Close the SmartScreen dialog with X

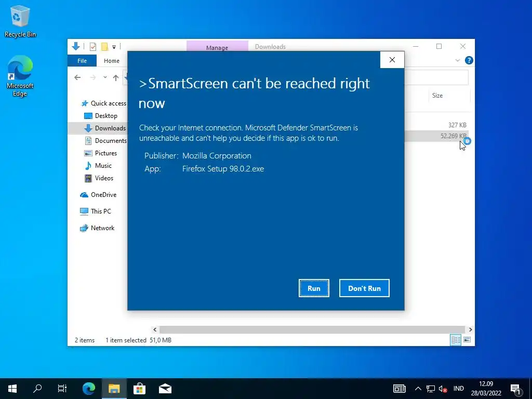pyautogui.click(x=392, y=60)
